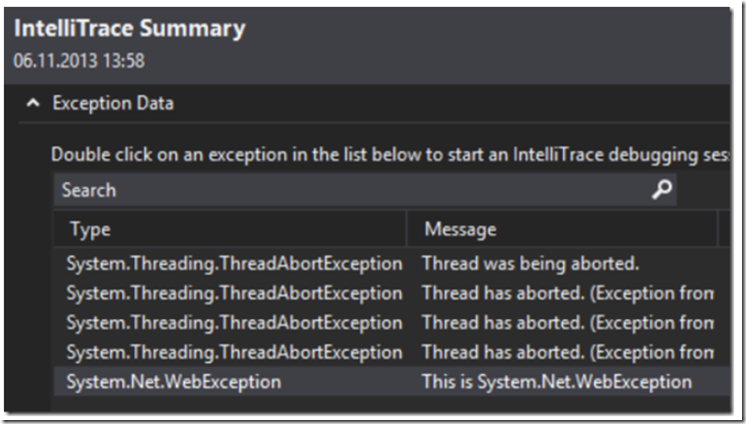Click the column divider between Type and Message
This screenshot has width=746, height=424.
coord(407,229)
